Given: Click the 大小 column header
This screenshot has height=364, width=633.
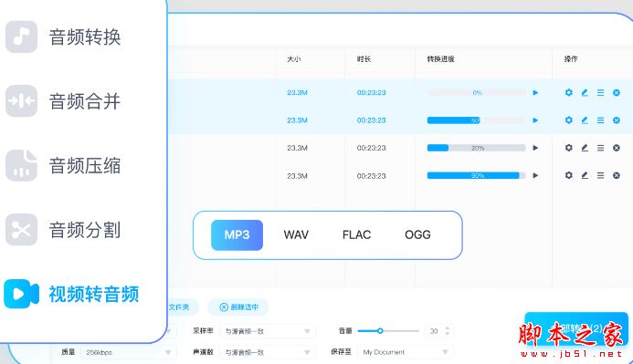Looking at the screenshot, I should click(293, 59).
